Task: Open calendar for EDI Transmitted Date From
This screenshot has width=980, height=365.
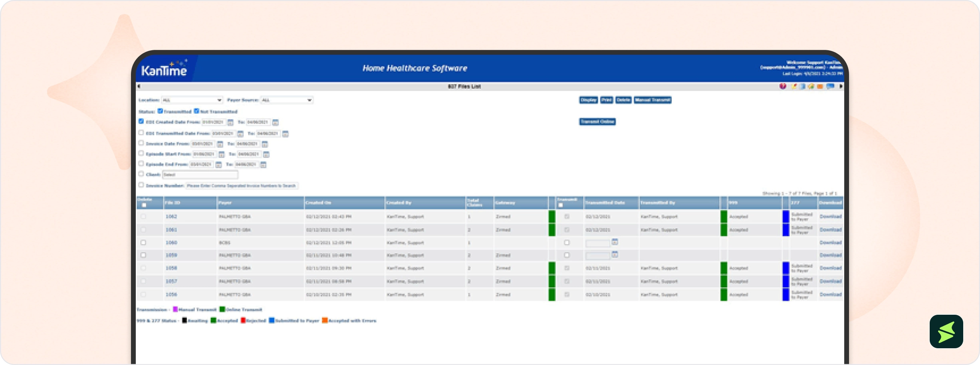Action: [240, 134]
